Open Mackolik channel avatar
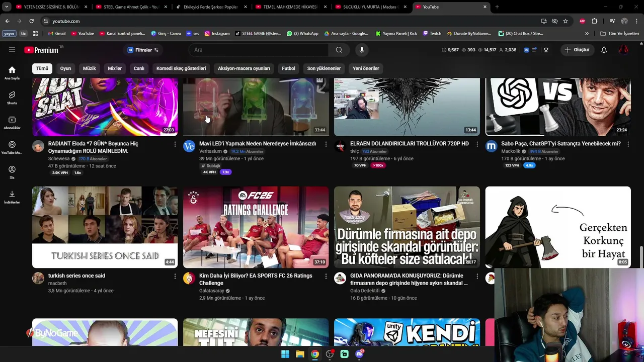 (x=491, y=146)
